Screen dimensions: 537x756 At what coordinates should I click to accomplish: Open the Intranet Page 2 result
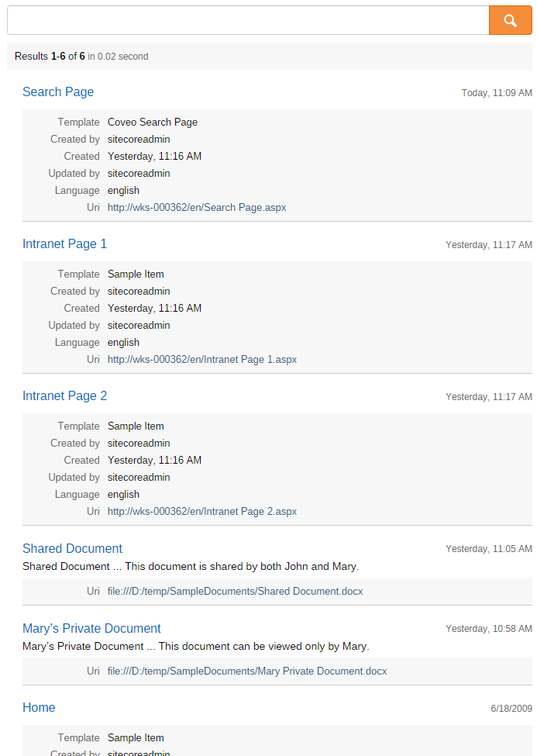pos(64,395)
